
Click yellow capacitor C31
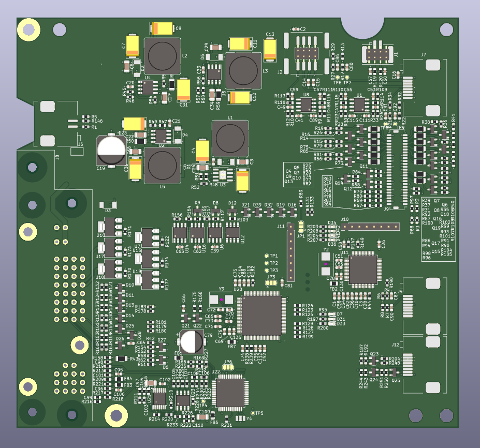[184, 90]
